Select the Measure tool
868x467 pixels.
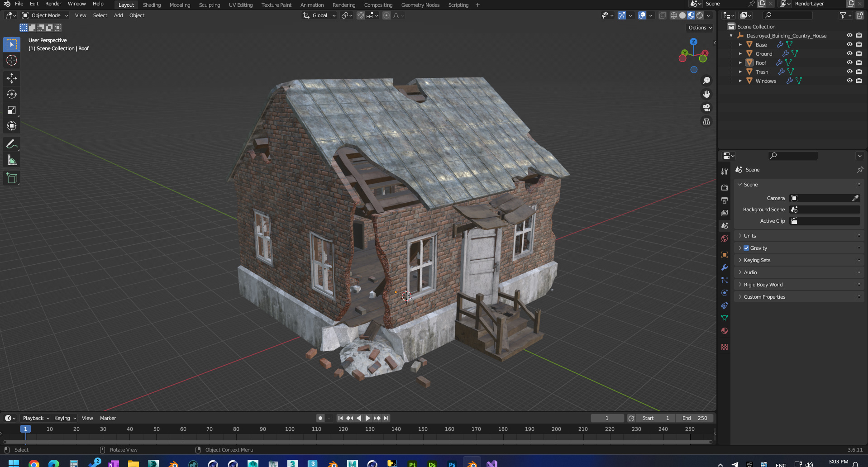click(x=12, y=160)
